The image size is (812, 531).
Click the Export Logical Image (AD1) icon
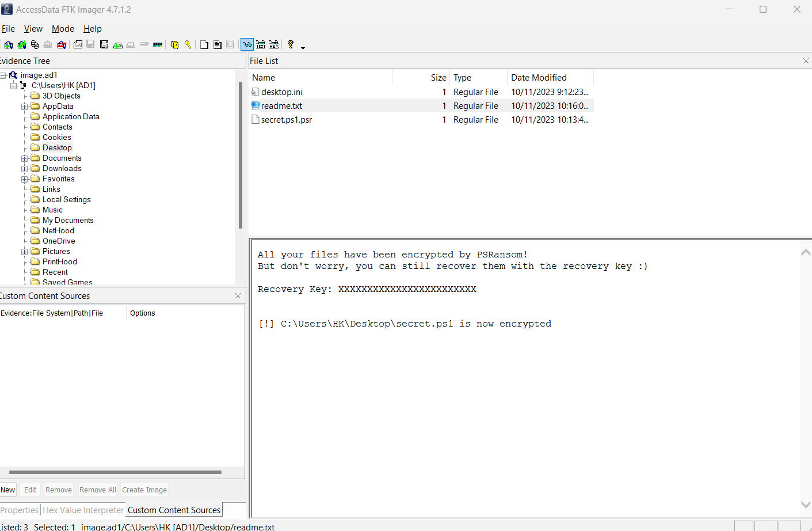pyautogui.click(x=104, y=45)
